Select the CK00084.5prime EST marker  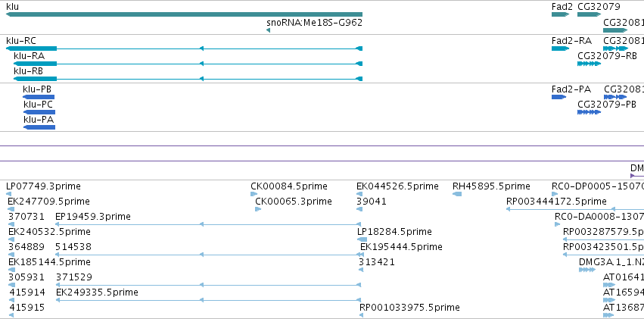click(x=254, y=194)
